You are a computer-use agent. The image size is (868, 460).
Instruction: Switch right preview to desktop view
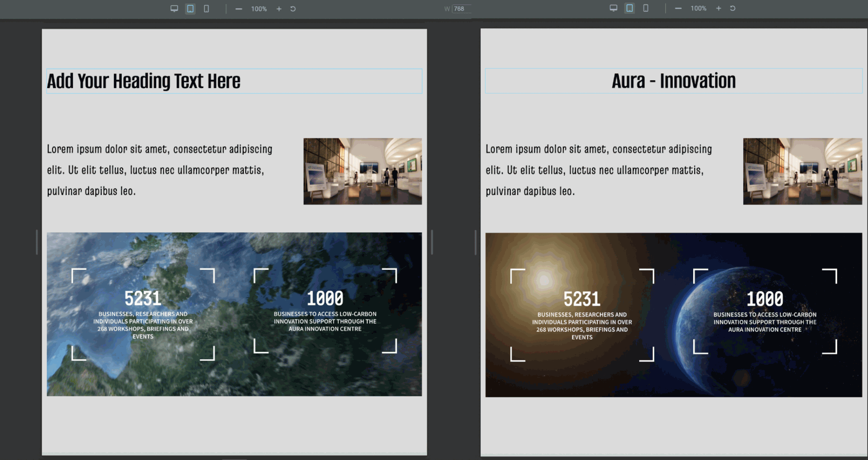tap(613, 8)
